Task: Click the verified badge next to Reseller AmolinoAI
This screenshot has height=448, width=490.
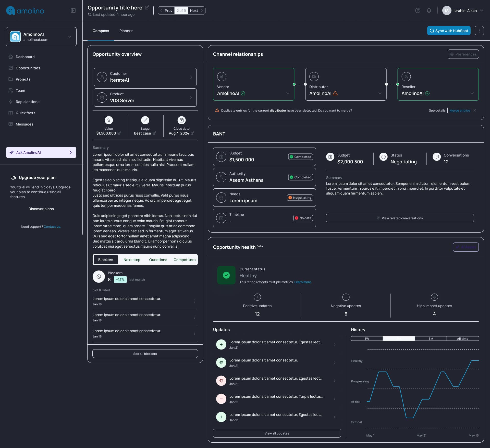Action: 427,93
